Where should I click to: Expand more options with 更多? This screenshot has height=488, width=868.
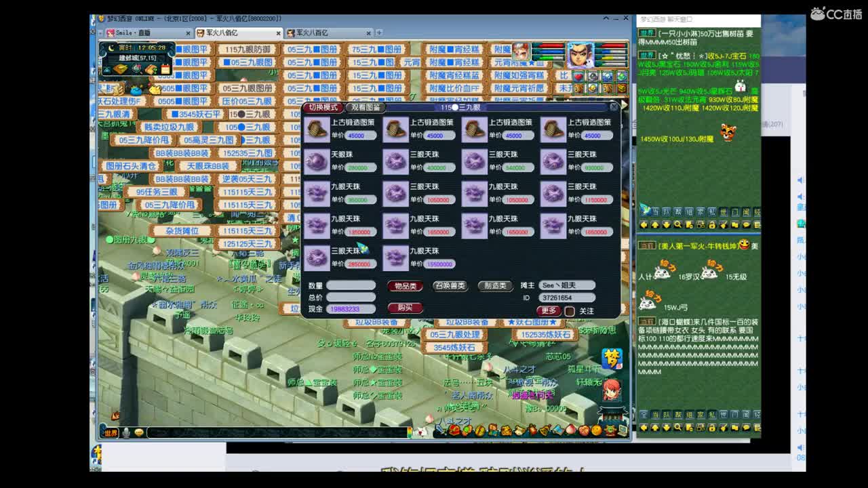point(549,311)
